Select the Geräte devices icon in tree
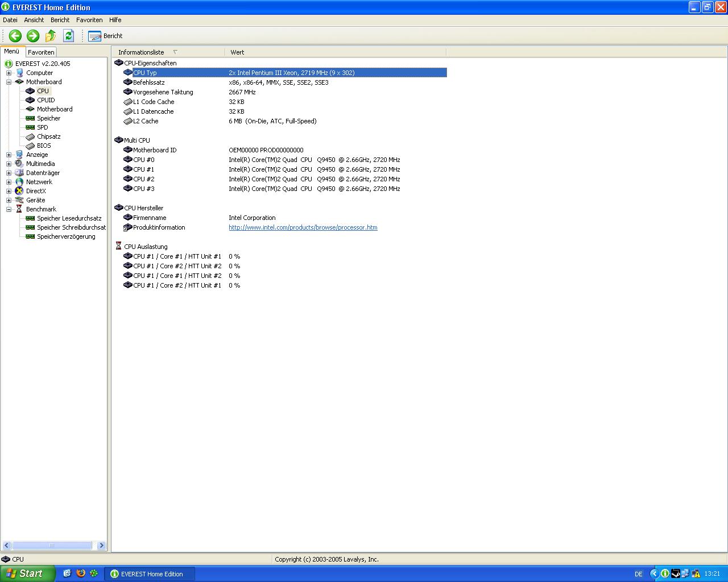The width and height of the screenshot is (728, 582). 19,200
